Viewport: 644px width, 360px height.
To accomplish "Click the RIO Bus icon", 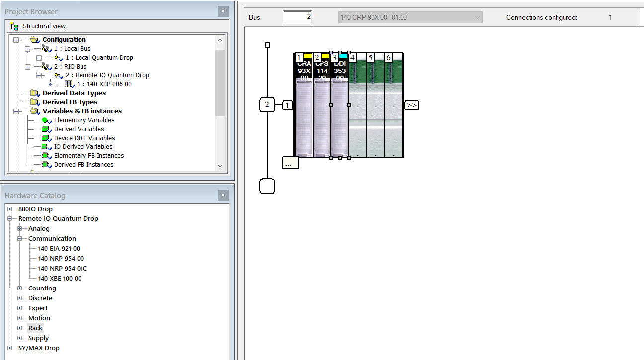I will (x=46, y=66).
